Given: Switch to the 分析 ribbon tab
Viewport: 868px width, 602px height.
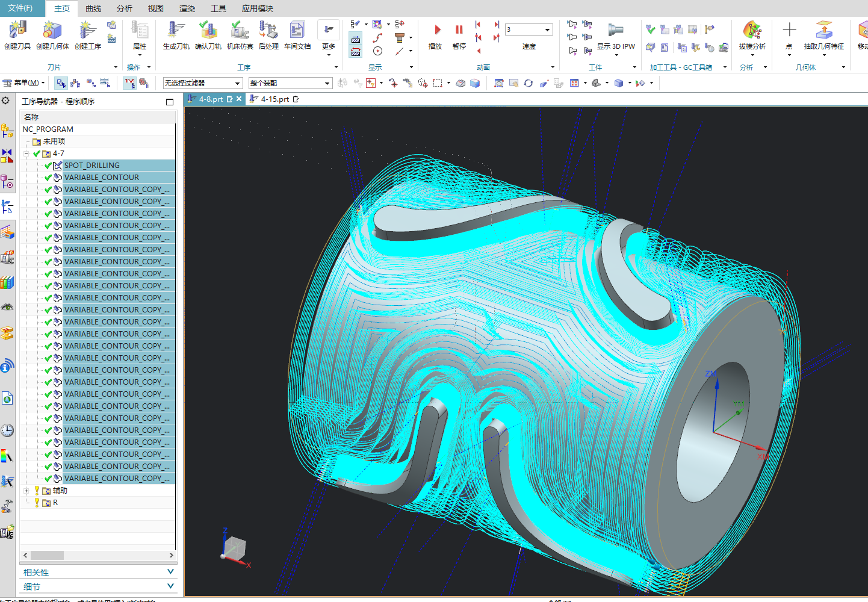Looking at the screenshot, I should (125, 8).
